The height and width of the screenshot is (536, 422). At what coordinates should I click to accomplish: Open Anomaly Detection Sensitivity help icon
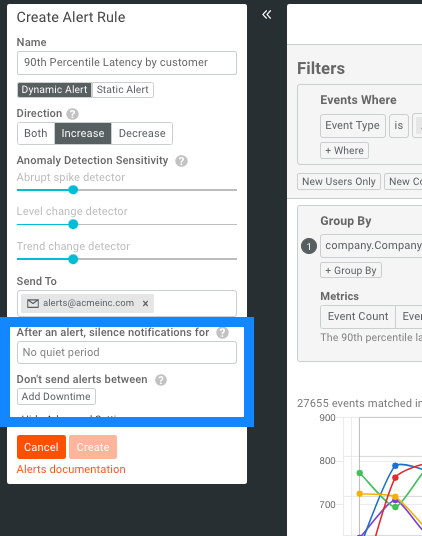point(181,161)
